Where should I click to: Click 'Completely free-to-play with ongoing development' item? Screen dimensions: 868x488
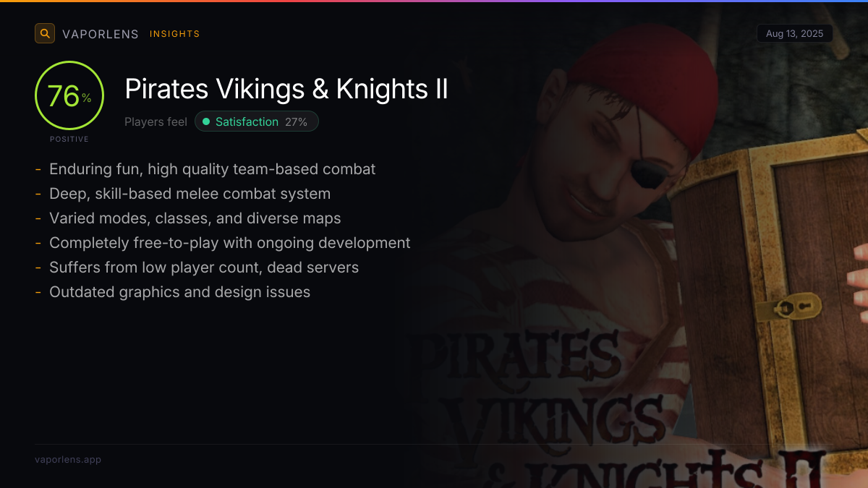click(229, 243)
